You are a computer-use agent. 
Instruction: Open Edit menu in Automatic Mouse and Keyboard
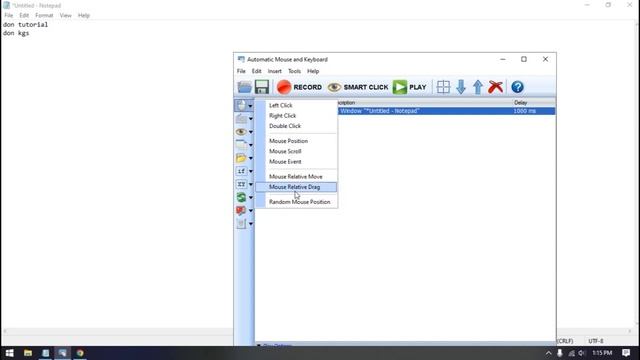pyautogui.click(x=256, y=71)
